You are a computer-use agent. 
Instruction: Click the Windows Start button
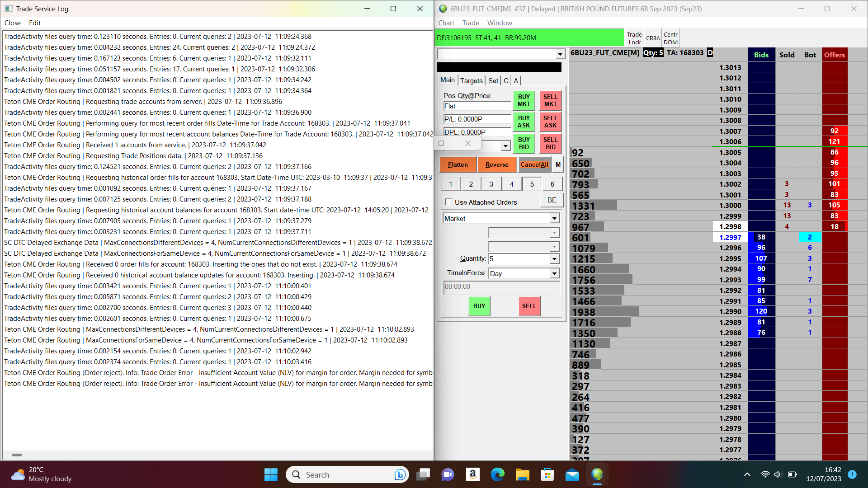pyautogui.click(x=271, y=474)
